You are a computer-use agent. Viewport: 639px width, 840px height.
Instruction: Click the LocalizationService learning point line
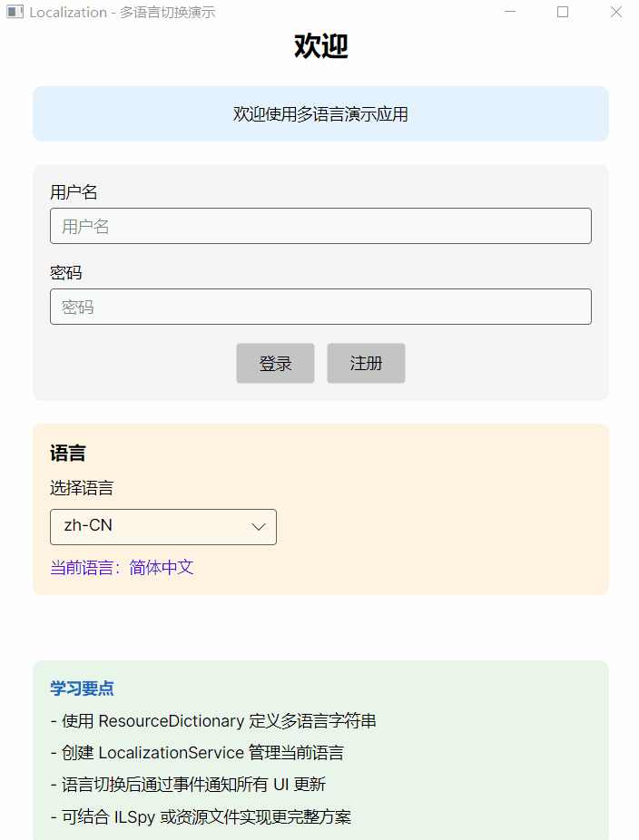[x=197, y=753]
